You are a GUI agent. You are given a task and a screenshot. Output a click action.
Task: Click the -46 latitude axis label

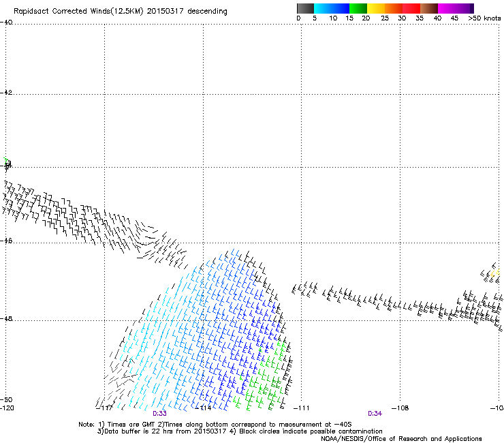coord(6,241)
